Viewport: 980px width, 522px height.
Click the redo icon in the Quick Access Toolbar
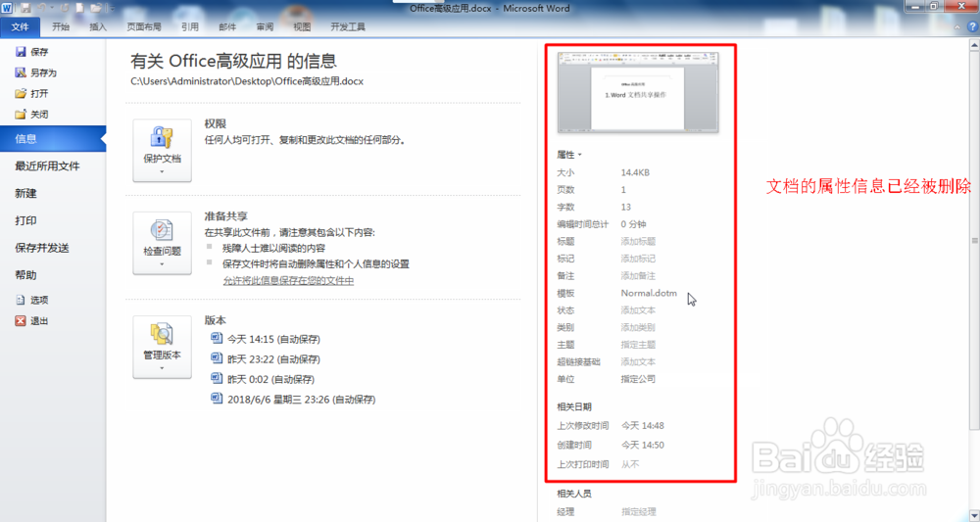64,9
